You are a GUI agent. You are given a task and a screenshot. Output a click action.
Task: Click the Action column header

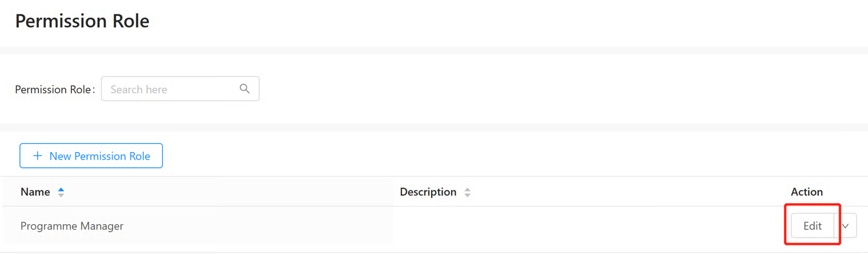point(806,192)
